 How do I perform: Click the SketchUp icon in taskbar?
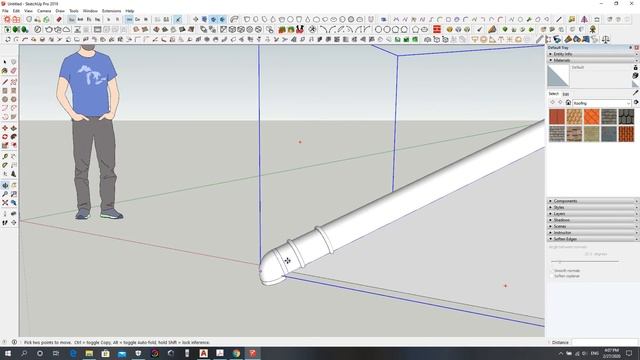tap(253, 353)
